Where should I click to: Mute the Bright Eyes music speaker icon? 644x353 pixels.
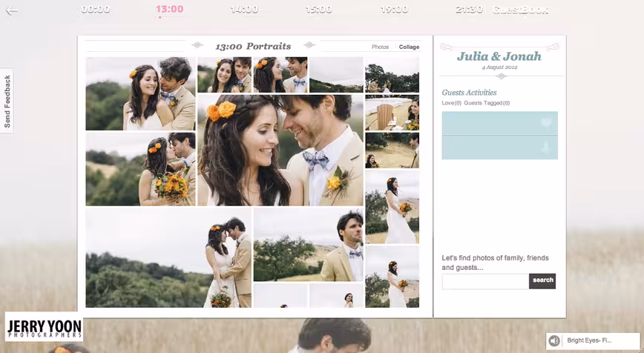point(554,340)
